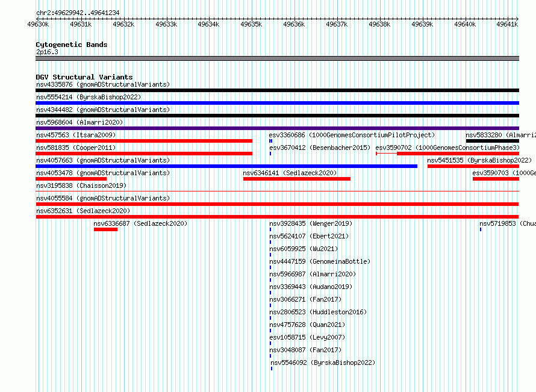
Task: Click the Cytogenetic Bands track title
Action: click(72, 45)
